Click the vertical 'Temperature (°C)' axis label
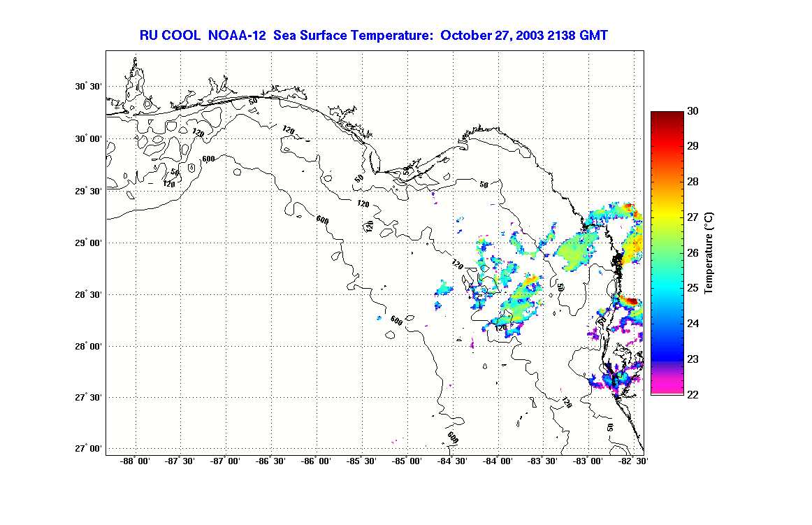The image size is (812, 525). pos(709,253)
